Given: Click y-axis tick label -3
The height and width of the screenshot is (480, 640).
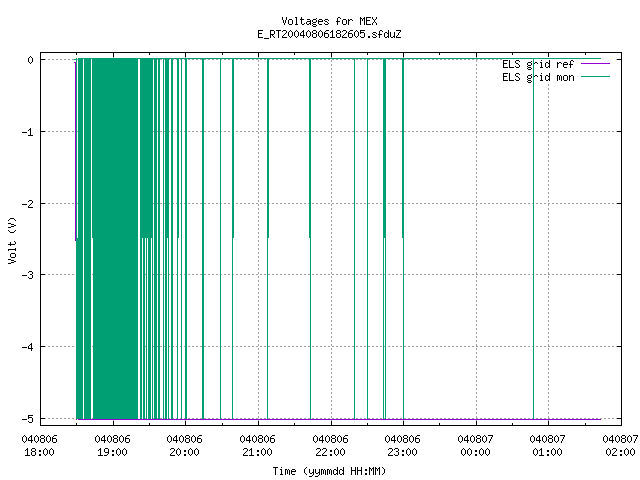Looking at the screenshot, I should tap(27, 275).
